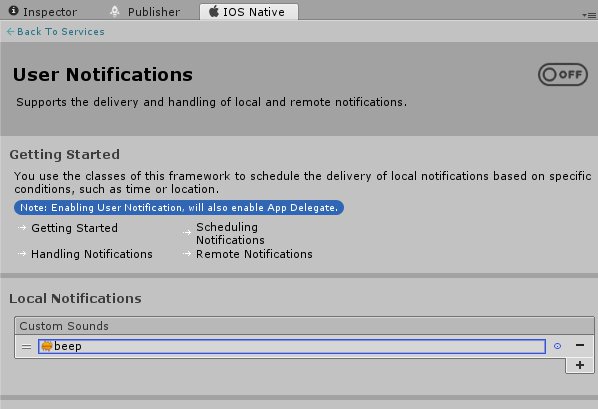Click the App Delegate note banner
598x409 pixels.
coord(179,208)
